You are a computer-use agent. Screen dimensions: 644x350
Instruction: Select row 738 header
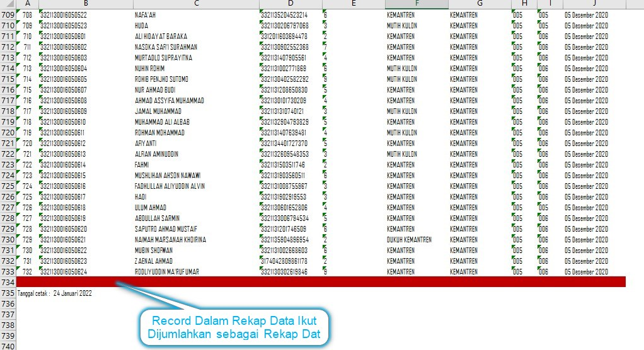[8, 325]
